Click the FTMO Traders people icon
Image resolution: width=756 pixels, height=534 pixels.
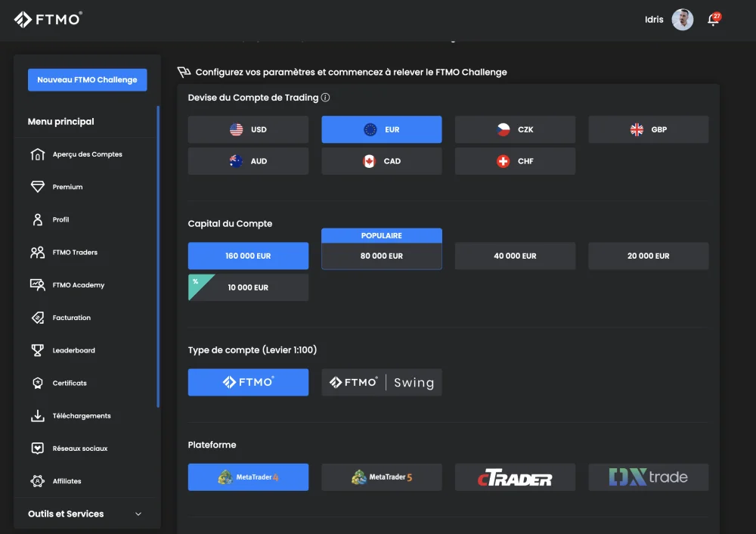point(38,253)
